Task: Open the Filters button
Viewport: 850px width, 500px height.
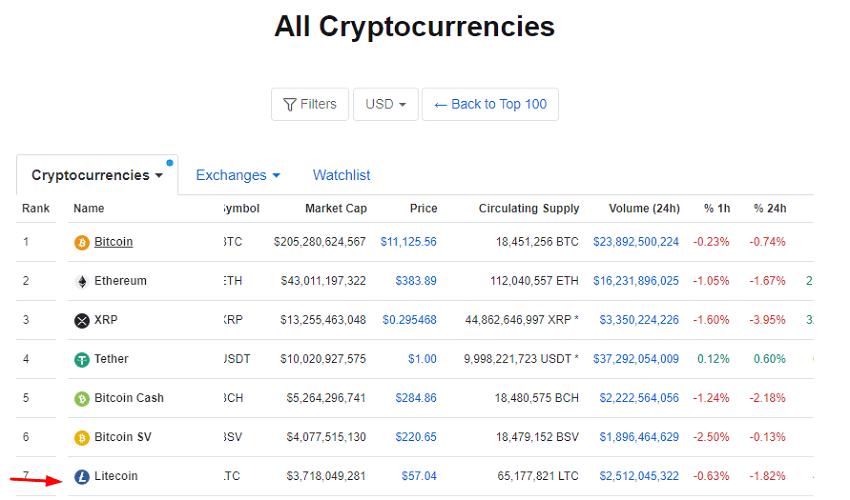Action: pos(310,104)
